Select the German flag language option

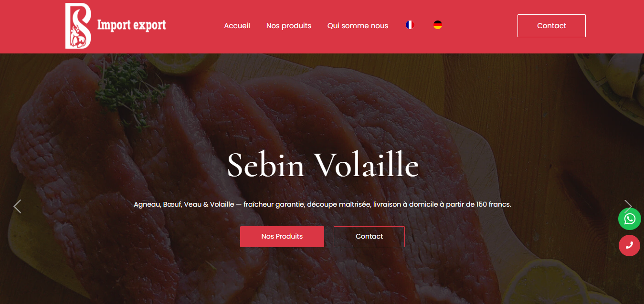[437, 25]
